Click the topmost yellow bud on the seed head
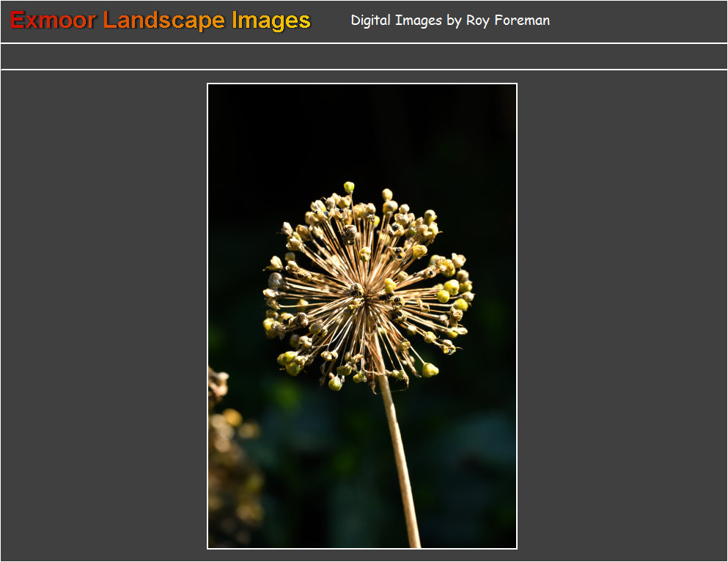This screenshot has width=728, height=562. (349, 187)
